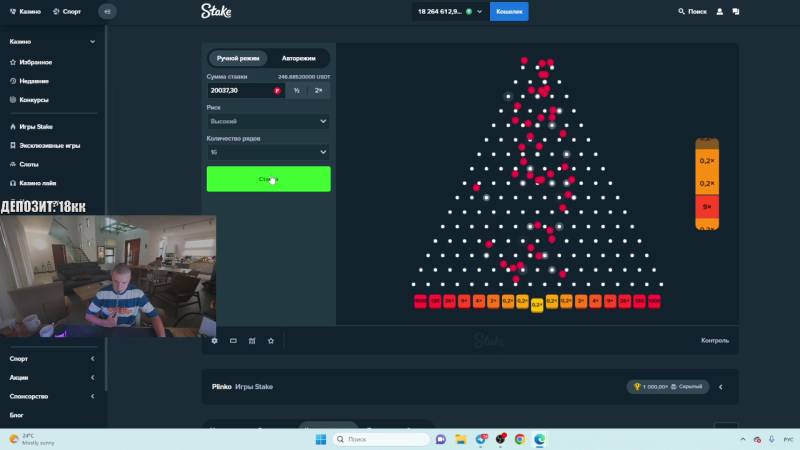Open game settings gear icon

click(214, 341)
